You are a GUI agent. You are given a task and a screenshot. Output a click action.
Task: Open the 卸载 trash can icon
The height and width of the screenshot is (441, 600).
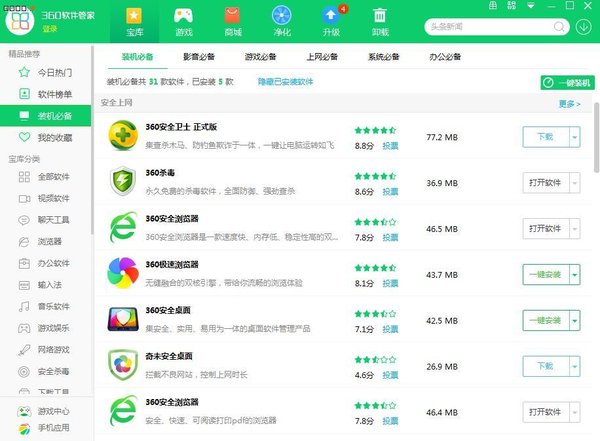click(x=380, y=22)
